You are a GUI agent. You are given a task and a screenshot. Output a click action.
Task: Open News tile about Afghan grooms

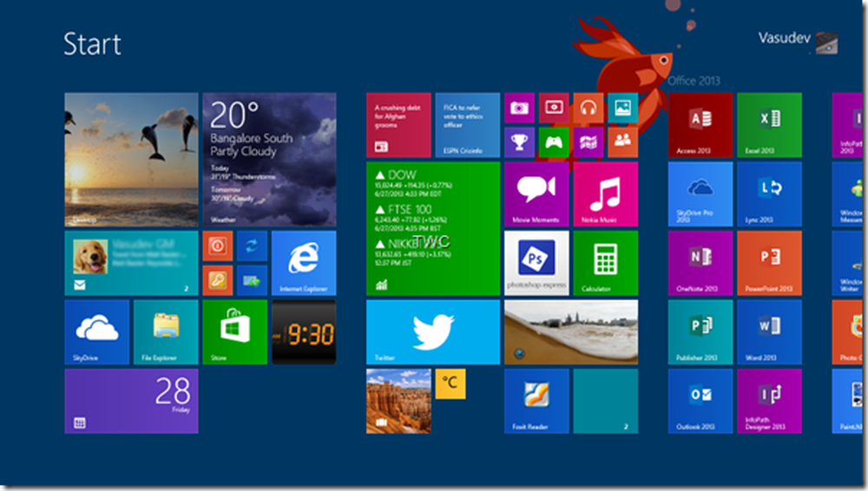[x=398, y=125]
